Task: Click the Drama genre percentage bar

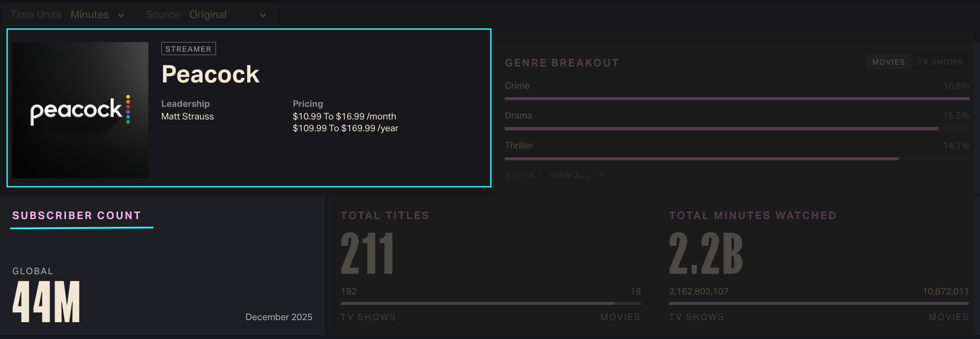Action: [721, 129]
